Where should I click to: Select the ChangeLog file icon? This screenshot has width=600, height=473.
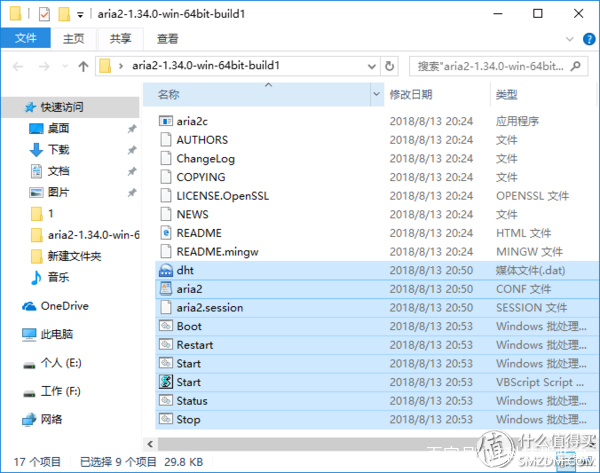166,158
